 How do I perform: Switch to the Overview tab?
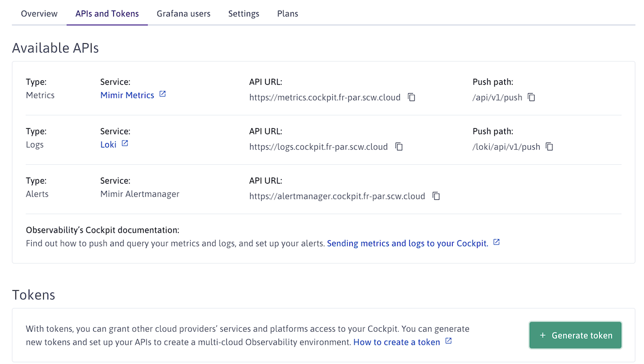[39, 14]
